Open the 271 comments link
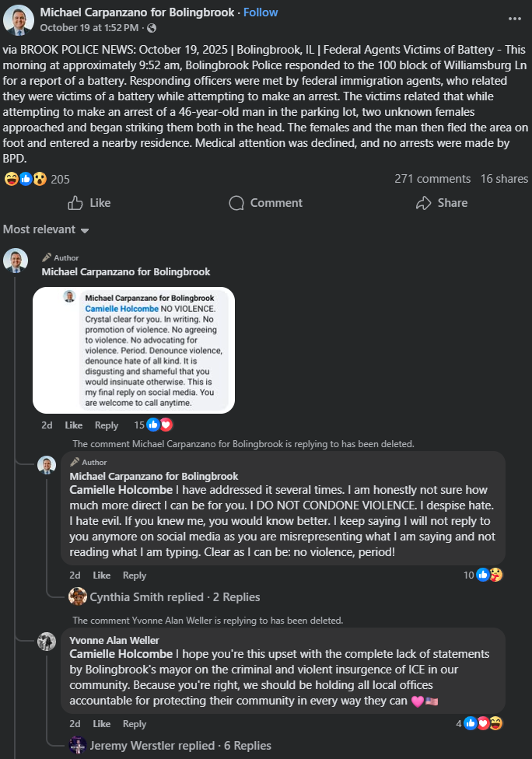This screenshot has height=759, width=532. [432, 179]
